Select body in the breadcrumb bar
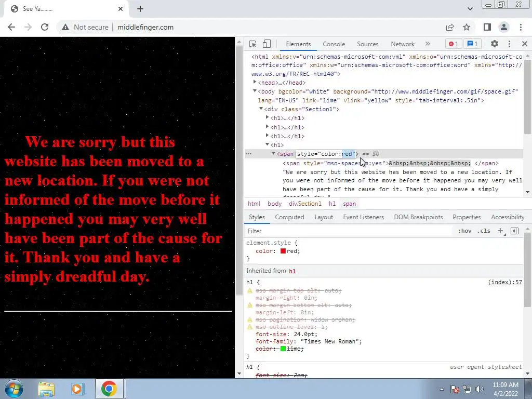Screen dimensions: 532x399 tap(274, 204)
